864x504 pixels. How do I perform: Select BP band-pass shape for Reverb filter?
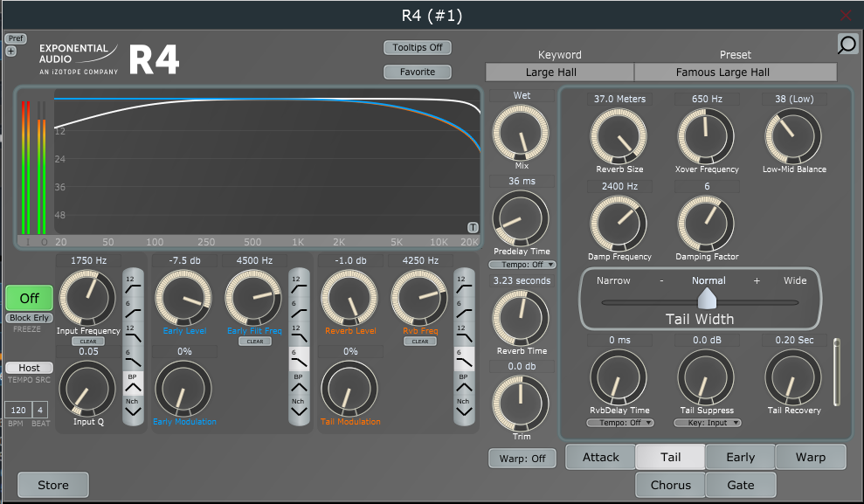pyautogui.click(x=463, y=383)
